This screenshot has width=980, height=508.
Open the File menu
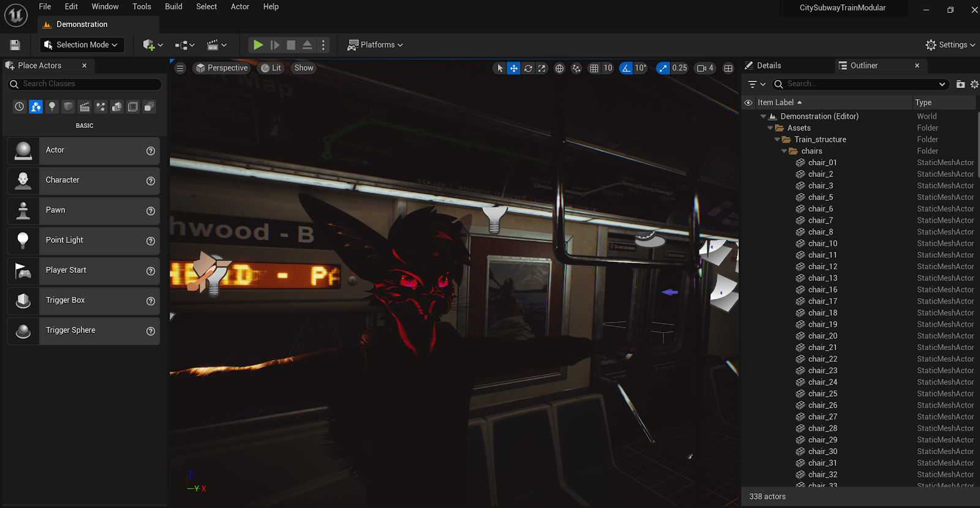[x=45, y=7]
